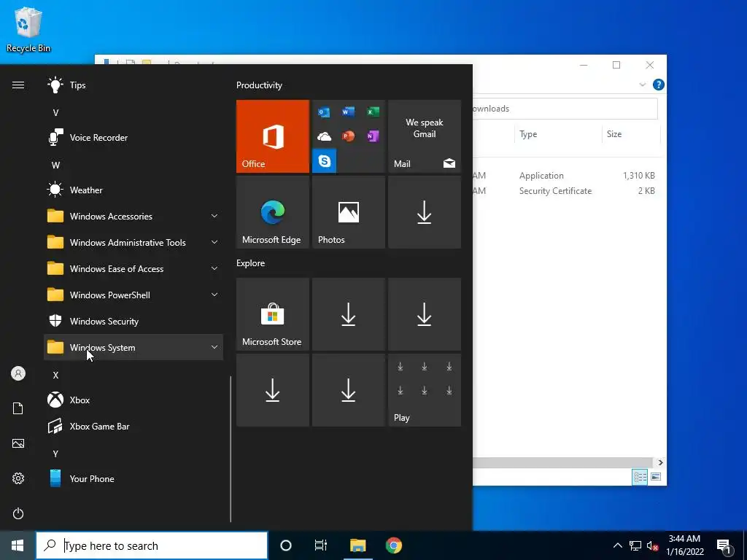
Task: Click horizontal scrollbar right arrow in Explorer
Action: [660, 462]
